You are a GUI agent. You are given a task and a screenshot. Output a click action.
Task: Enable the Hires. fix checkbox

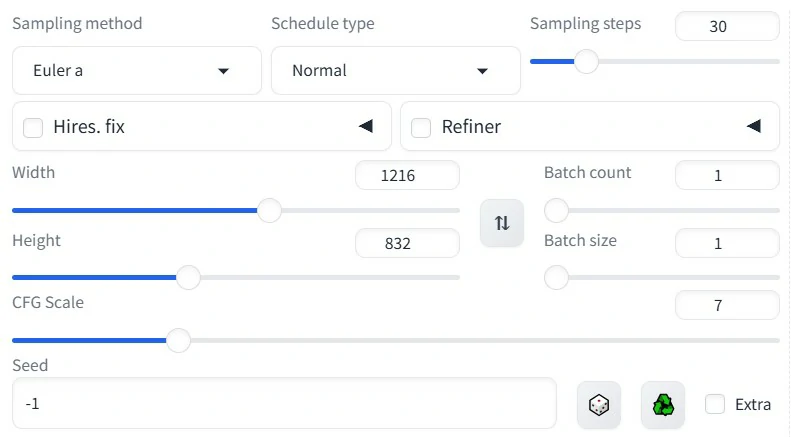coord(33,127)
